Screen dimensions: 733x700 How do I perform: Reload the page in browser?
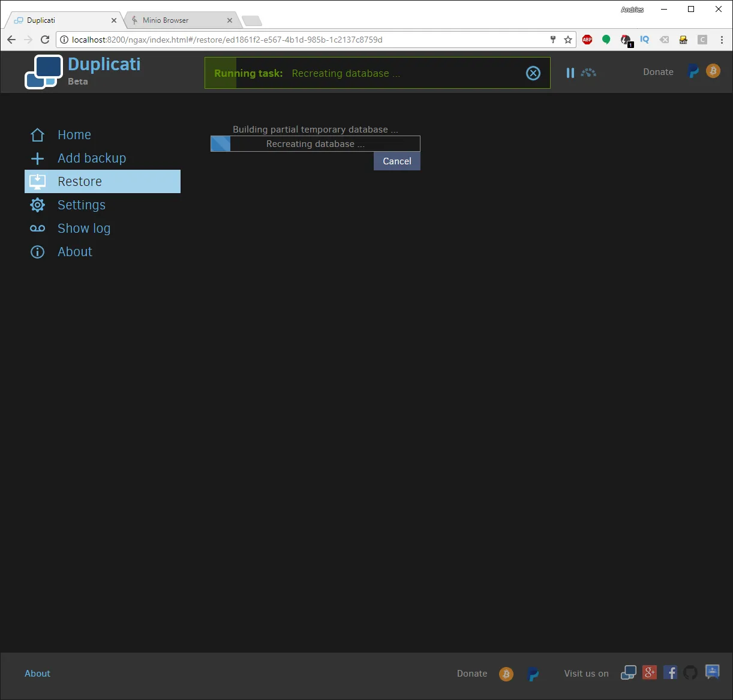click(45, 40)
